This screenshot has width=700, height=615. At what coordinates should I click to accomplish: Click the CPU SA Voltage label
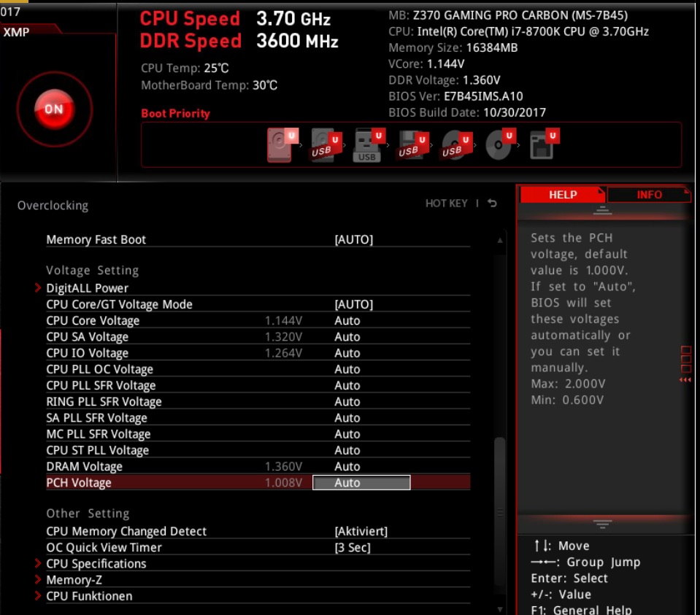click(87, 337)
